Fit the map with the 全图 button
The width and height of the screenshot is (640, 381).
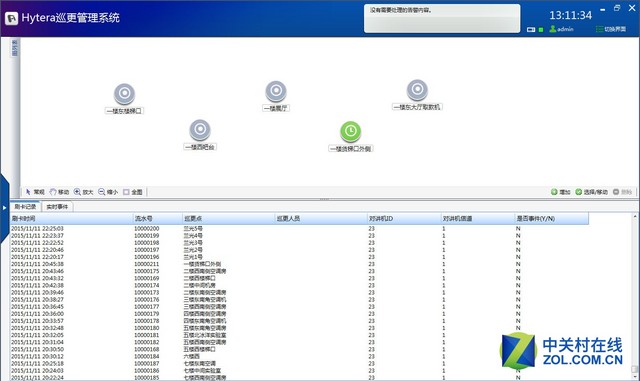pyautogui.click(x=133, y=192)
